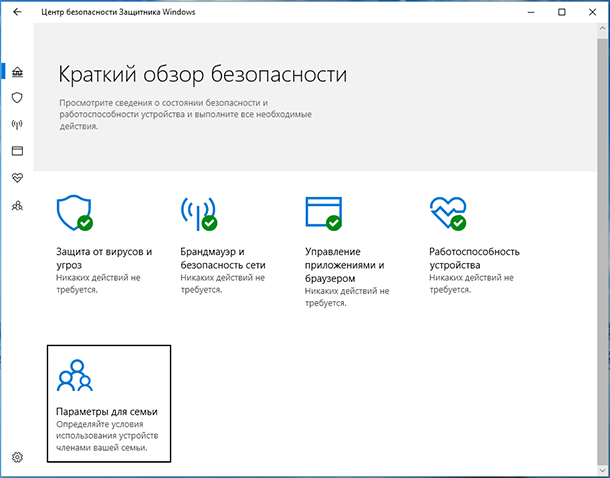Minimize the window

531,12
